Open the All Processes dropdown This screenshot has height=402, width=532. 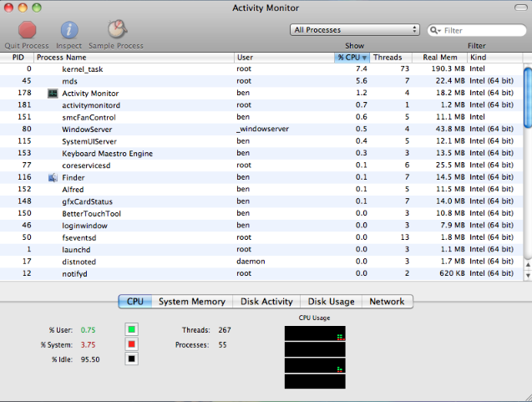tap(355, 30)
